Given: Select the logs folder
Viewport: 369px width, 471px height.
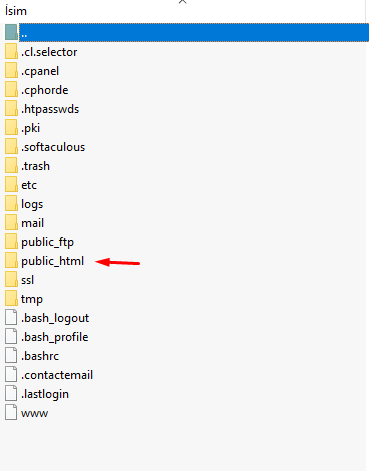Looking at the screenshot, I should click(32, 204).
